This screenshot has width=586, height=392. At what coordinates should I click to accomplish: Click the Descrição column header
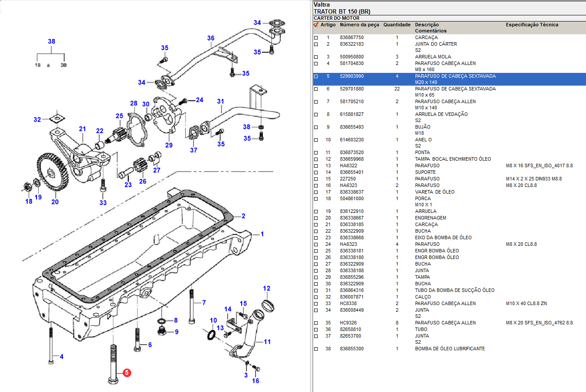click(427, 25)
